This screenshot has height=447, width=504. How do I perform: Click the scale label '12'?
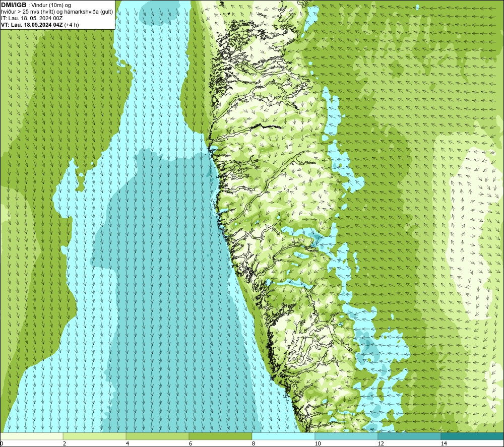381,444
